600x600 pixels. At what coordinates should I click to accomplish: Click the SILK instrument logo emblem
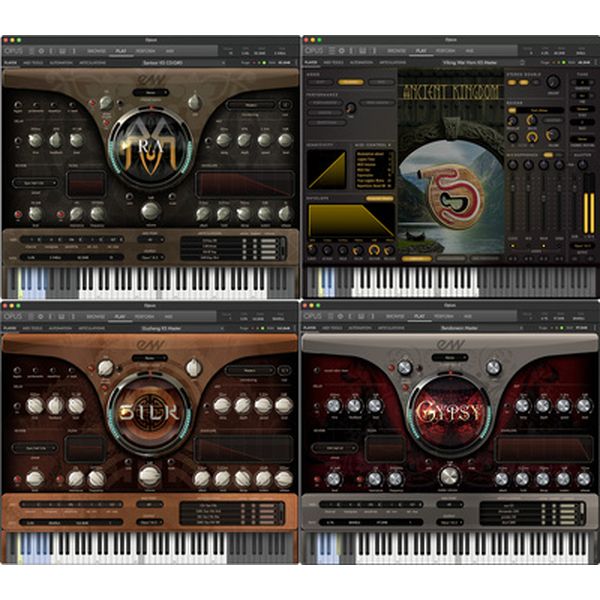click(149, 411)
